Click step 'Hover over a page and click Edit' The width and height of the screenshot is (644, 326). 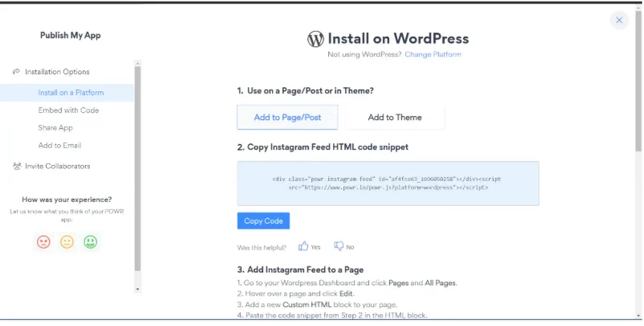[x=295, y=294]
